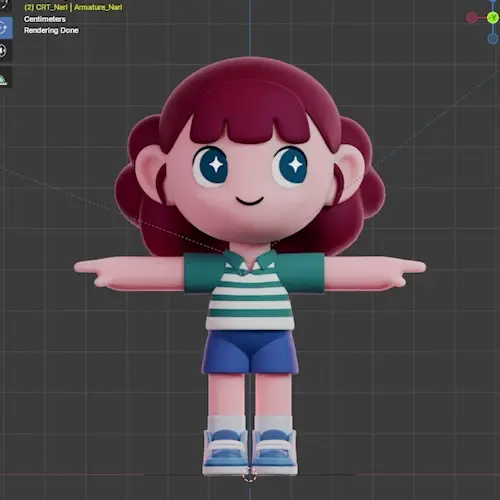
Task: Click the Centimeters unit label
Action: tap(45, 19)
